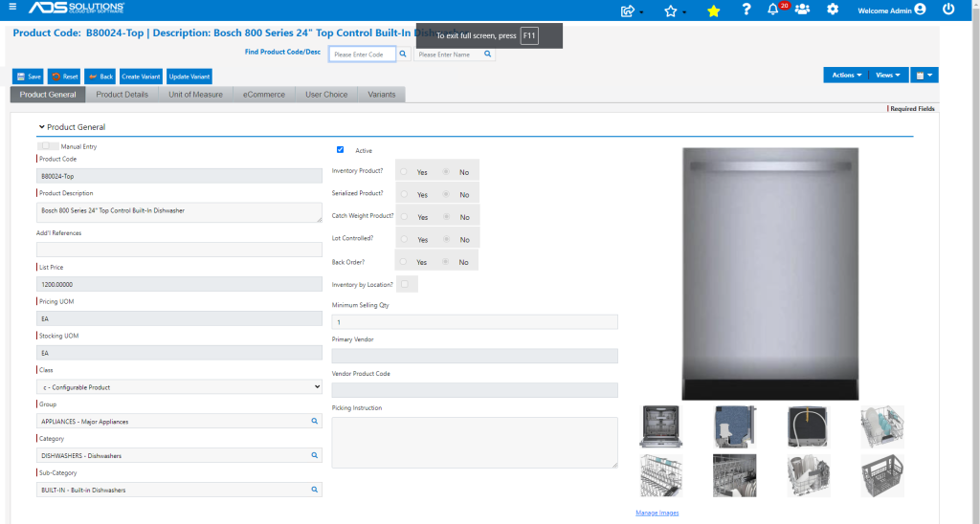Click the users group icon
Screen dimensions: 980x524
pos(803,10)
